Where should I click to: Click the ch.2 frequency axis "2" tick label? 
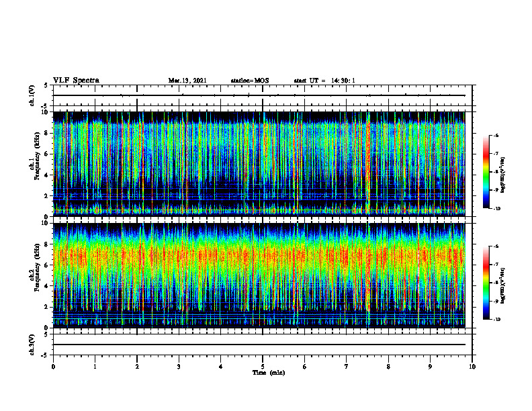pos(47,307)
